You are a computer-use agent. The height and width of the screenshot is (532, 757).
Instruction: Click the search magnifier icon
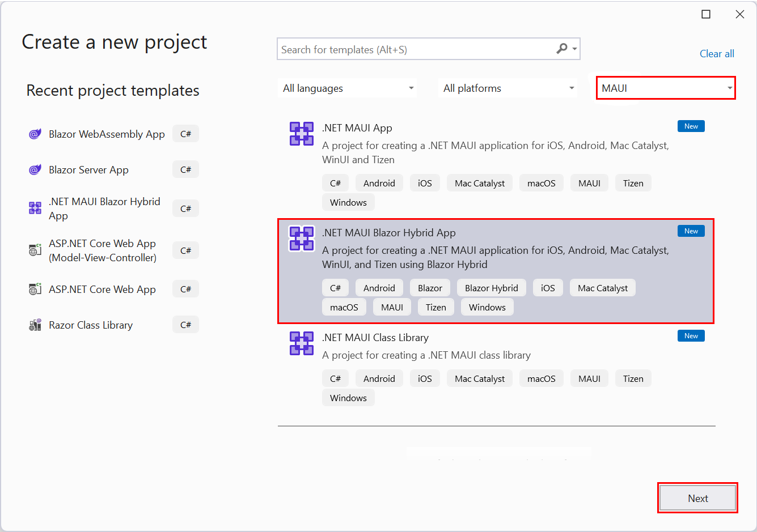click(562, 49)
